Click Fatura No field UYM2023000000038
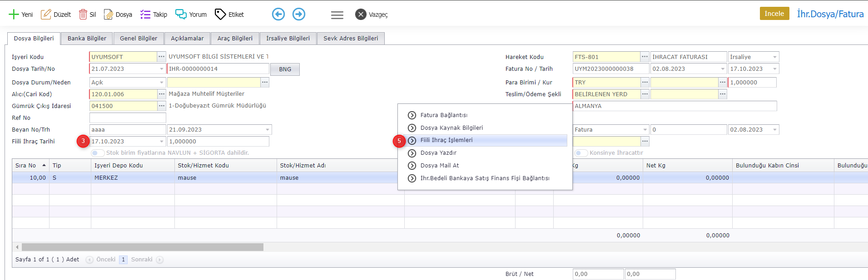 pos(611,69)
